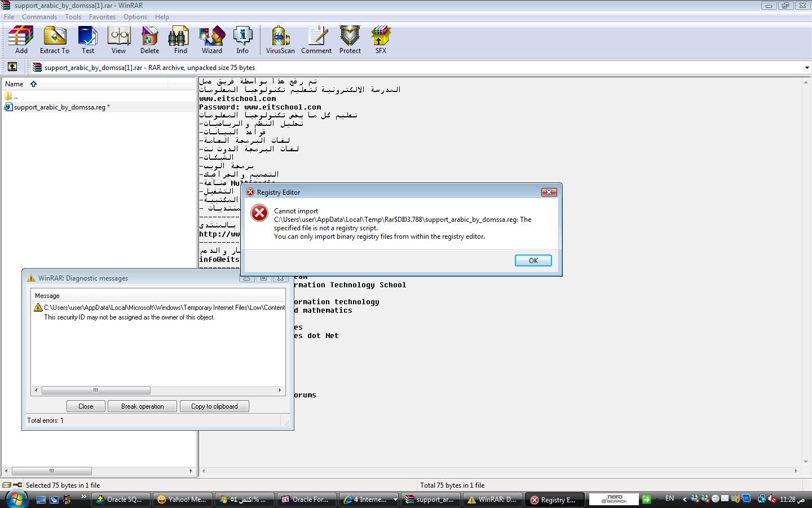Click the Add archive toolbar icon
The width and height of the screenshot is (812, 508).
point(21,40)
